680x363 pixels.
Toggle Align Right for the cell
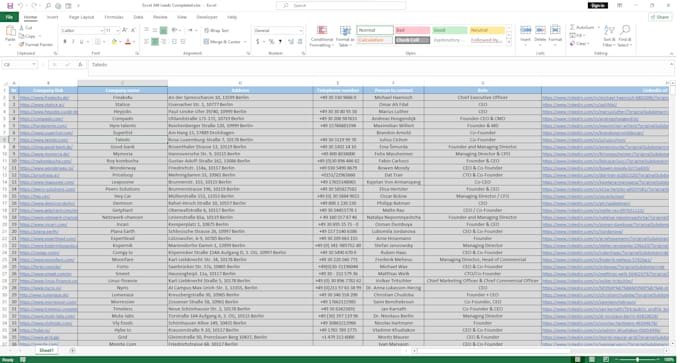click(x=163, y=42)
